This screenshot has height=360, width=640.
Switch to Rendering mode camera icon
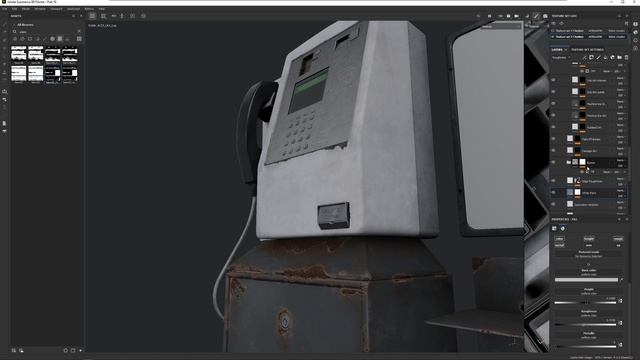(545, 16)
